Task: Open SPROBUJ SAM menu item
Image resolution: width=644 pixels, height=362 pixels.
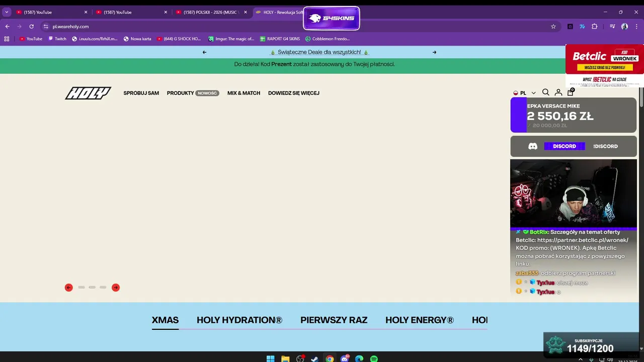Action: click(x=141, y=93)
